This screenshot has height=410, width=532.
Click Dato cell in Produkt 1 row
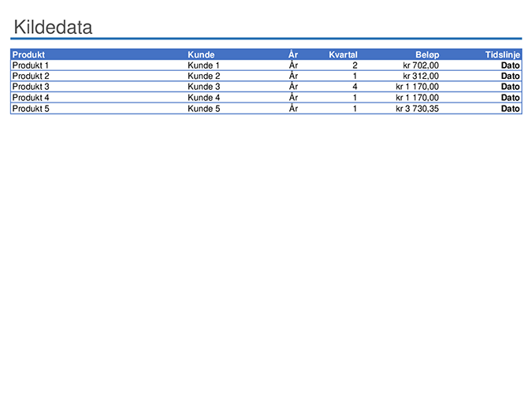(x=510, y=65)
